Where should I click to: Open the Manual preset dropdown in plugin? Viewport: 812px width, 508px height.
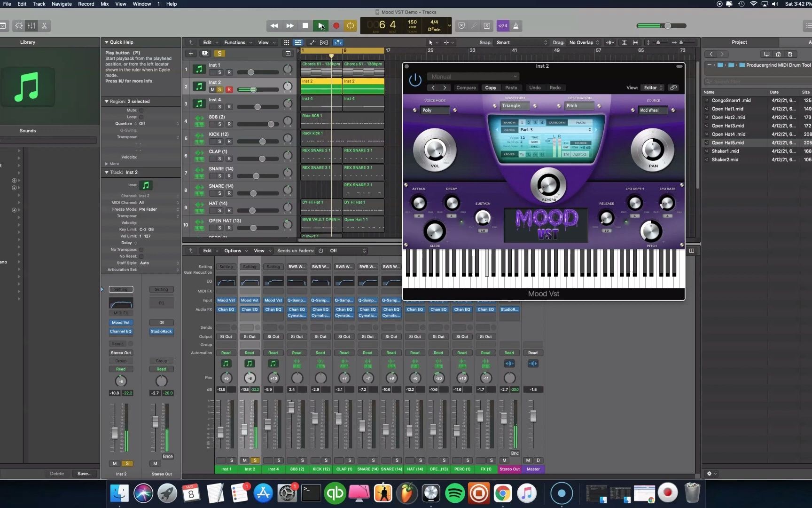click(x=474, y=77)
